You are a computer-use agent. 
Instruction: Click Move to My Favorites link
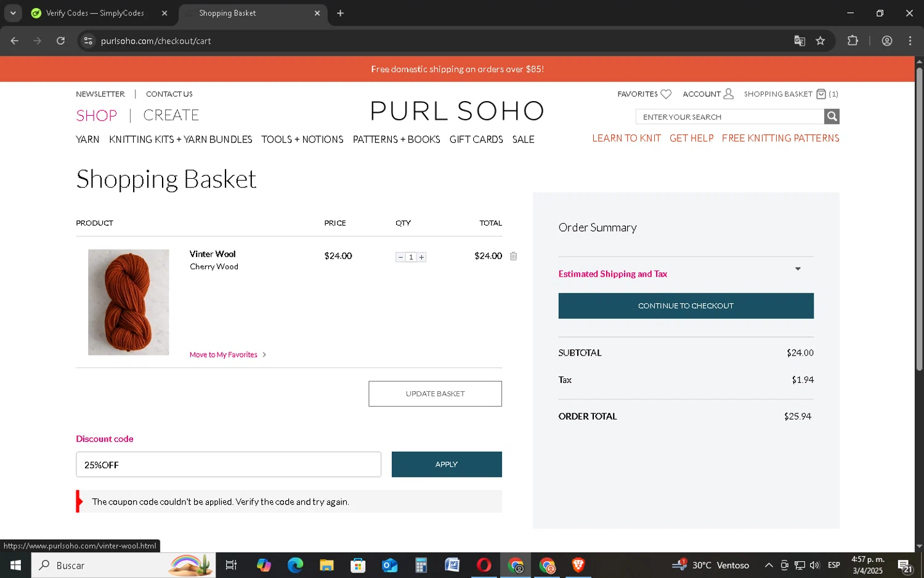click(228, 355)
